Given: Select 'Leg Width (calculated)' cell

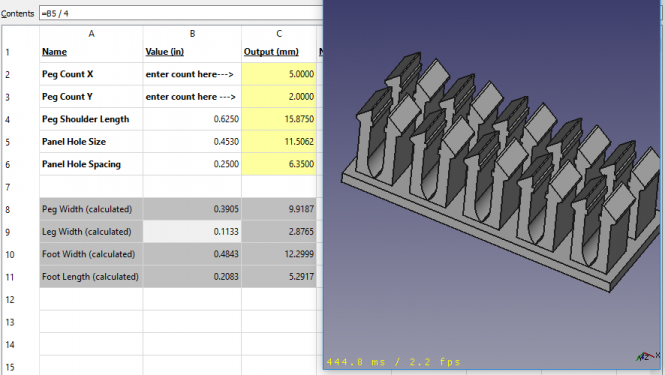Looking at the screenshot, I should click(91, 232).
